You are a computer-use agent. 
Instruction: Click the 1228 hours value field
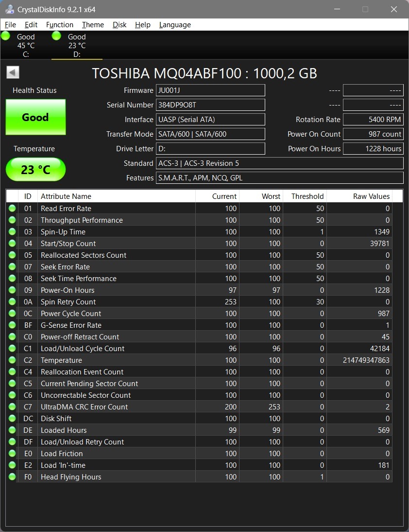[373, 149]
